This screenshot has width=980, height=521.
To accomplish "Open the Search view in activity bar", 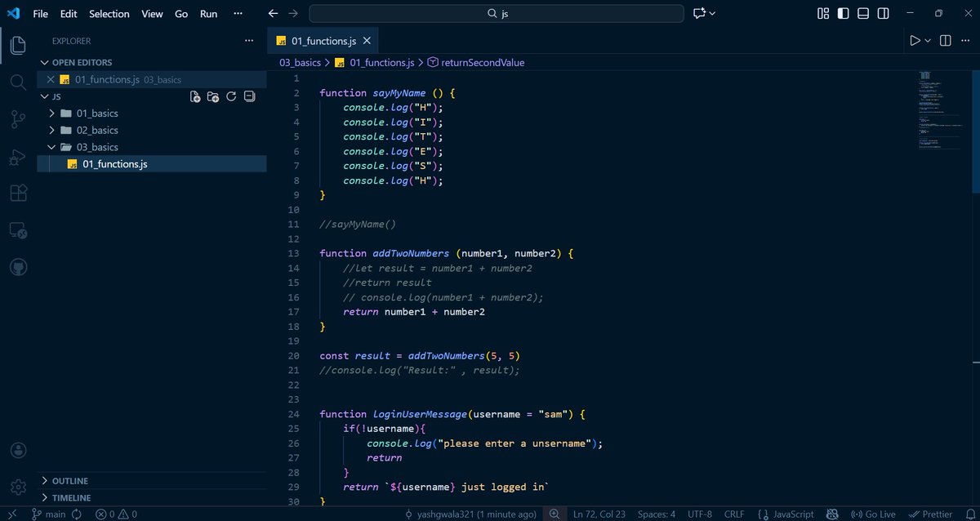I will (x=18, y=82).
